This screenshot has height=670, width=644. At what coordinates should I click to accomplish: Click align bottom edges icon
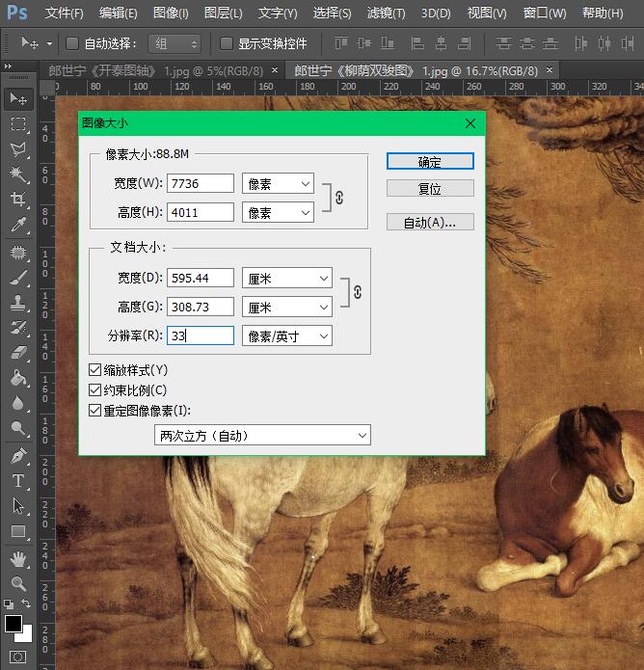tap(388, 43)
